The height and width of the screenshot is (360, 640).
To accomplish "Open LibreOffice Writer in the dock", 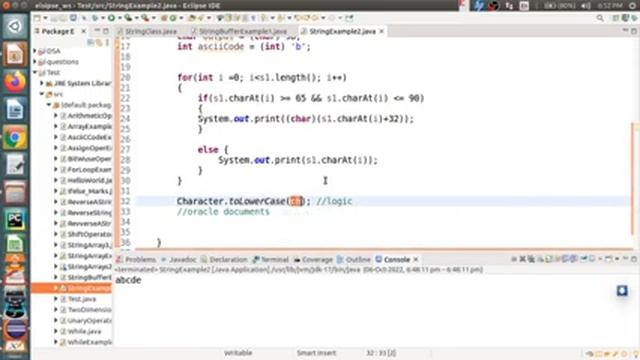I will point(15,109).
